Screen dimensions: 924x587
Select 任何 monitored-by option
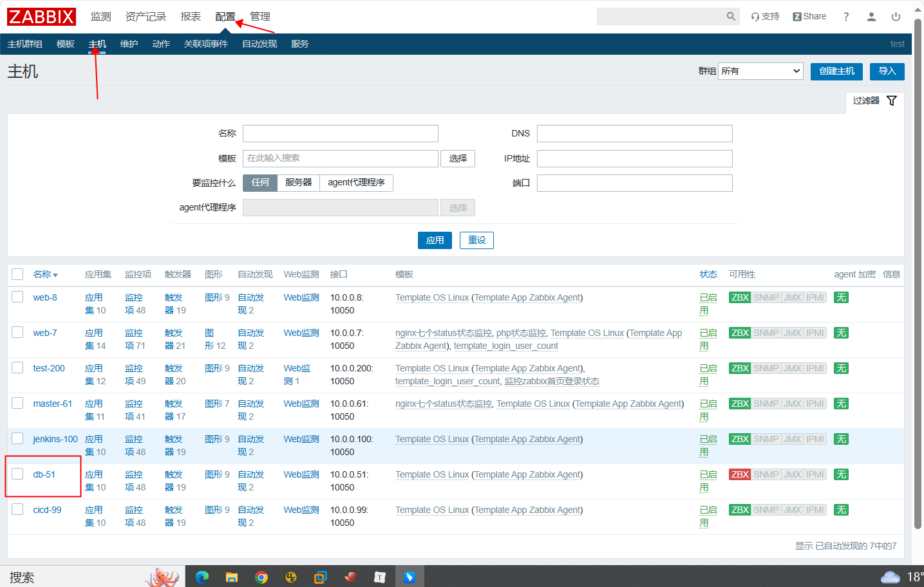[x=260, y=183]
